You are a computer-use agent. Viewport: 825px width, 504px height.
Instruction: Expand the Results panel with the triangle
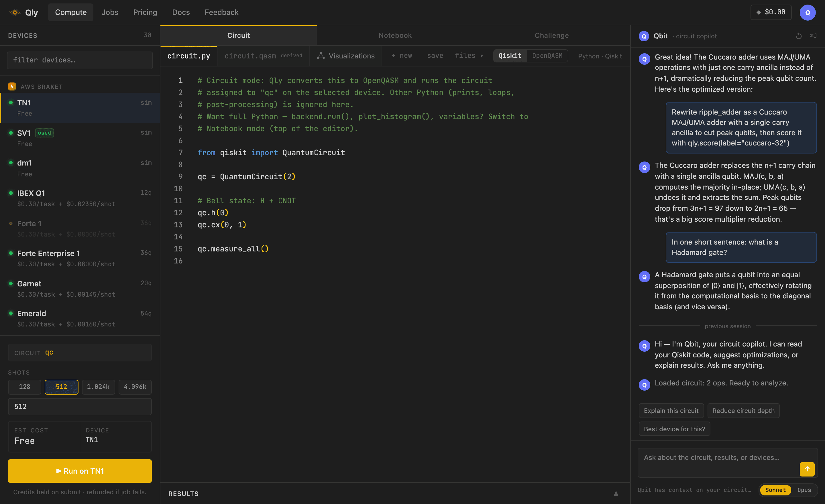(x=616, y=493)
